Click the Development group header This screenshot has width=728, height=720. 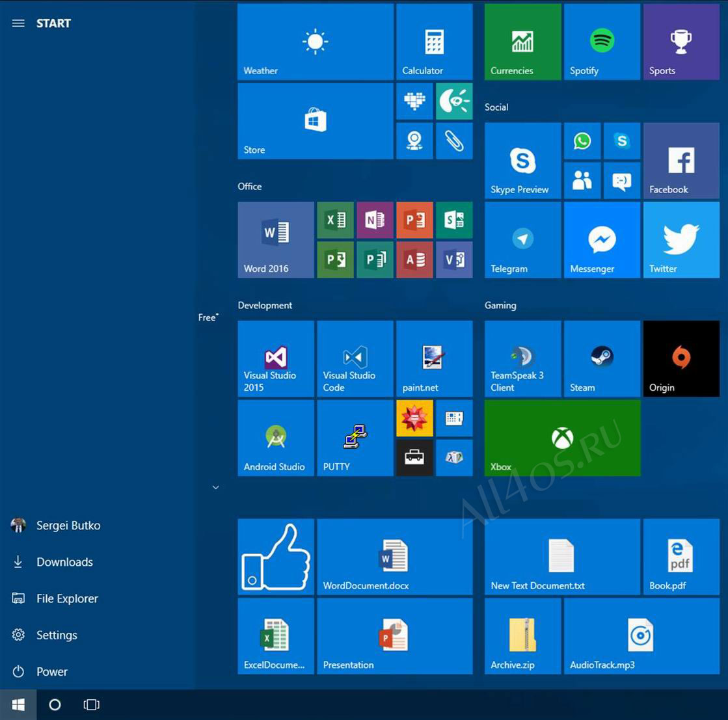click(x=265, y=305)
